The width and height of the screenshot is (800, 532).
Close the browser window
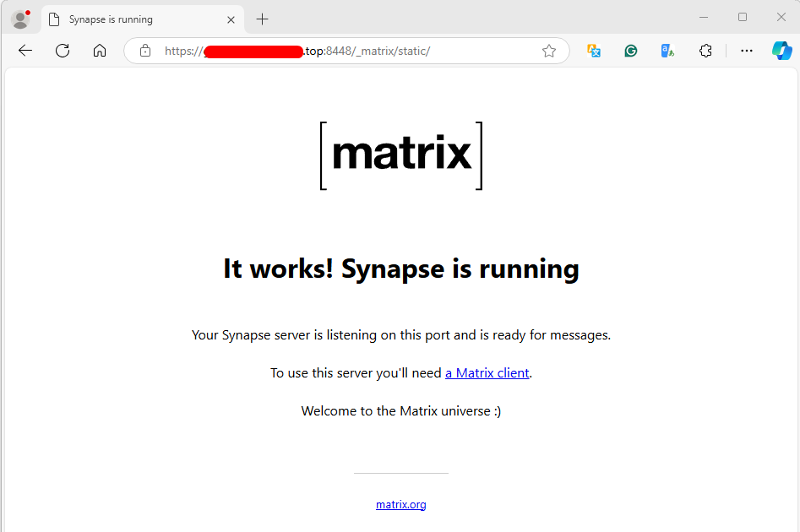tap(781, 17)
